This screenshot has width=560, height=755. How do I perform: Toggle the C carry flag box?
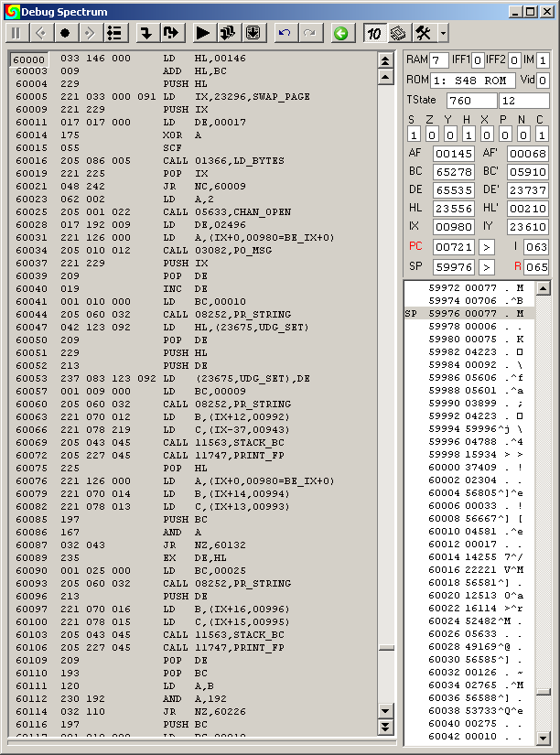(542, 135)
